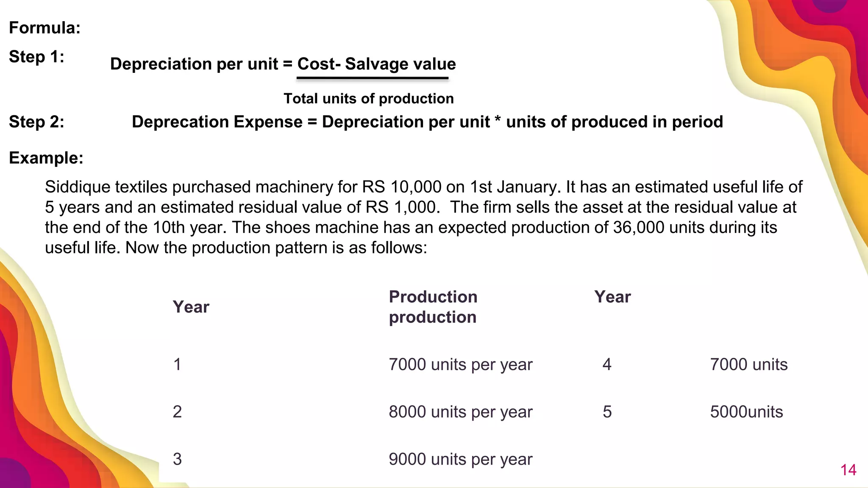Viewport: 868px width, 488px height.
Task: Select the 'Step 2:' label
Action: [x=36, y=122]
